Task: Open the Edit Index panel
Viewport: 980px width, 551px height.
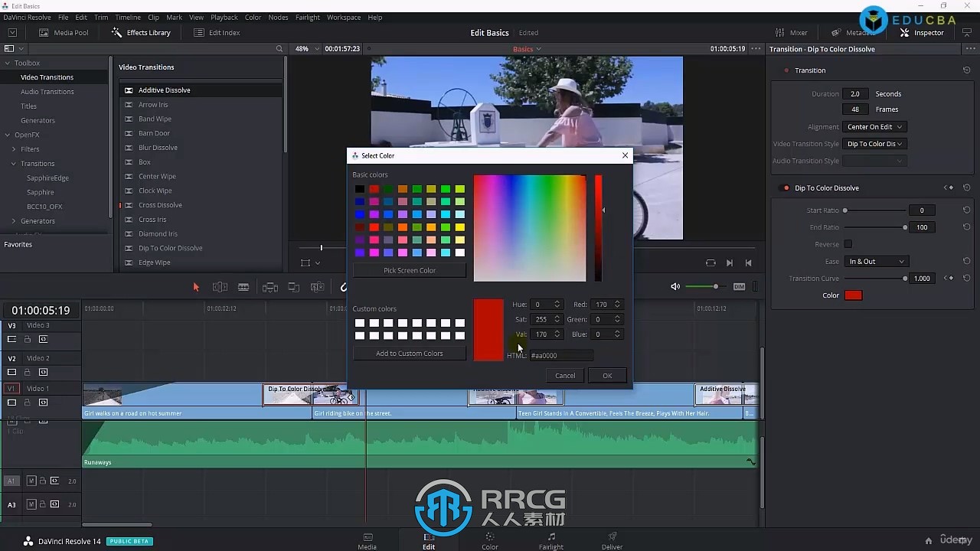Action: pyautogui.click(x=217, y=33)
